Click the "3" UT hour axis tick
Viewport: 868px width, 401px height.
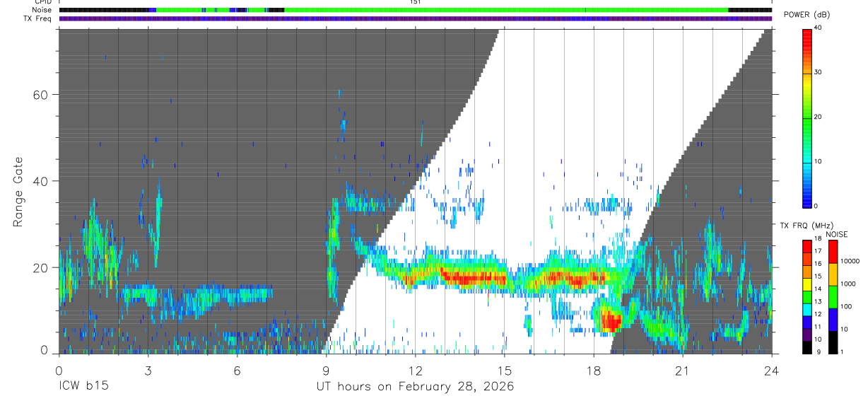coord(148,370)
